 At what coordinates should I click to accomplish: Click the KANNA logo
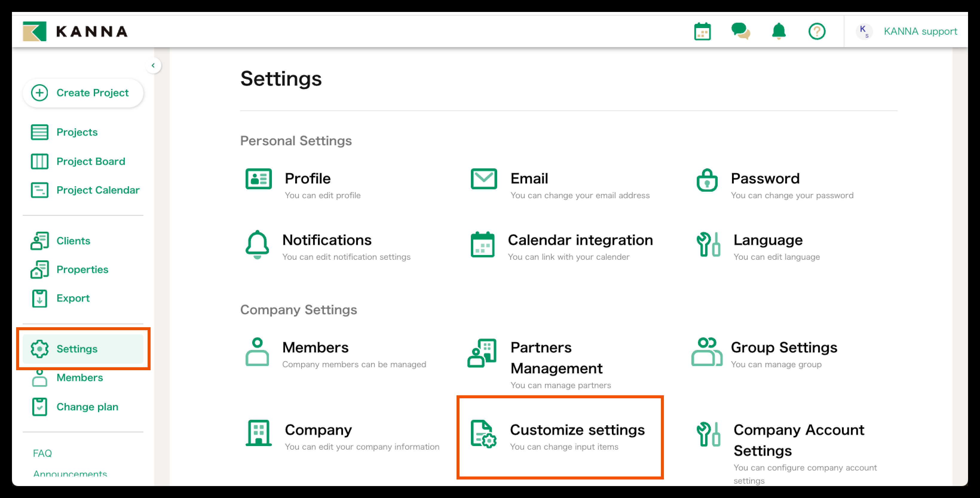(x=75, y=31)
